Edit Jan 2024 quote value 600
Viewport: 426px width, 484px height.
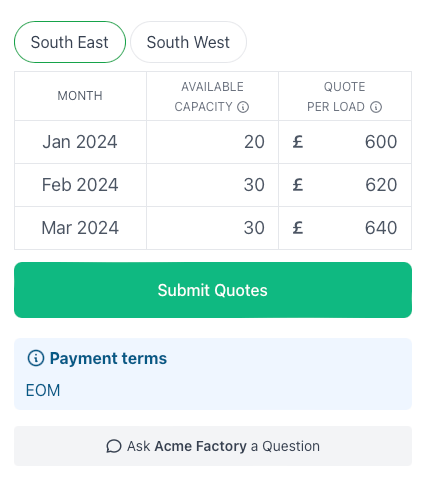(x=345, y=142)
